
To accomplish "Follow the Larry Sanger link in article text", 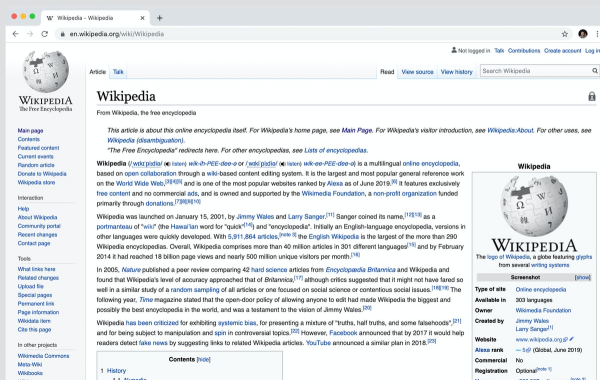I will pyautogui.click(x=306, y=217).
